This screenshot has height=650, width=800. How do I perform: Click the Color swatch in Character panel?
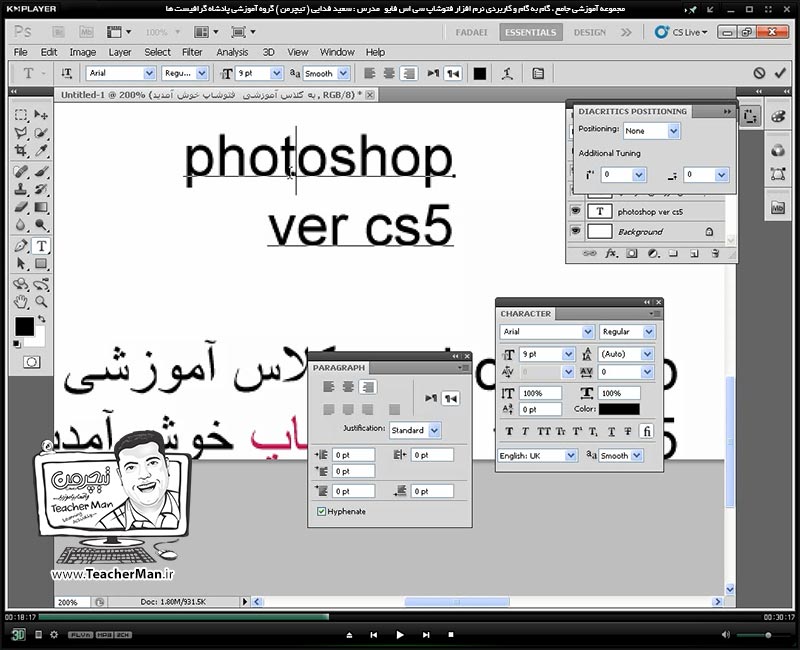[x=619, y=409]
